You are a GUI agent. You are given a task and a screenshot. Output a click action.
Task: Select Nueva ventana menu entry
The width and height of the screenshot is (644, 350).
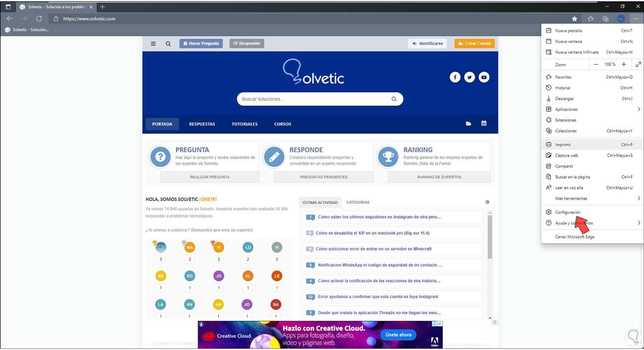[592, 42]
